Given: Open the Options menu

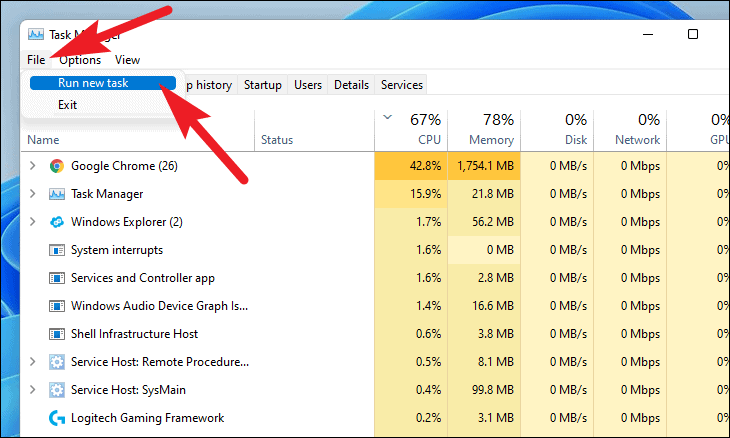Looking at the screenshot, I should tap(80, 60).
